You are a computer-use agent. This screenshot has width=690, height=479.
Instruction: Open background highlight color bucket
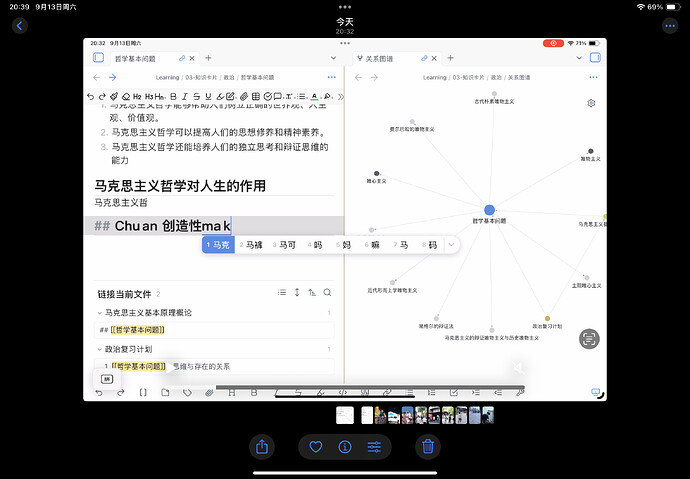327,96
